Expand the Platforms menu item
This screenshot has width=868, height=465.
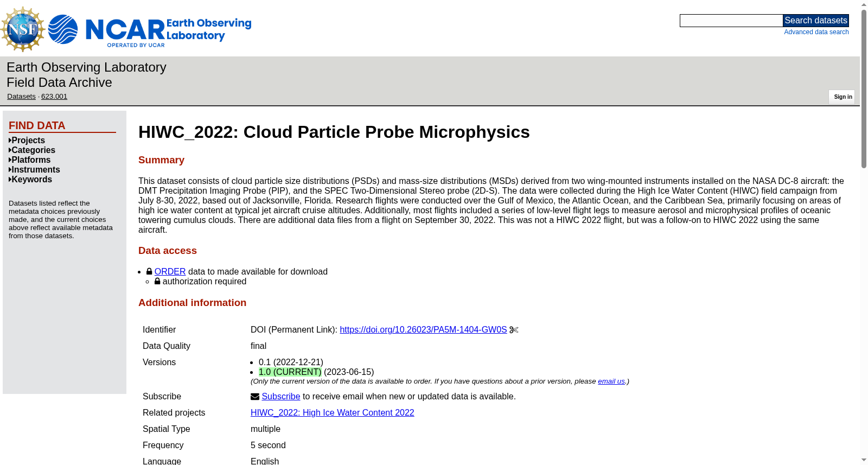click(x=30, y=160)
